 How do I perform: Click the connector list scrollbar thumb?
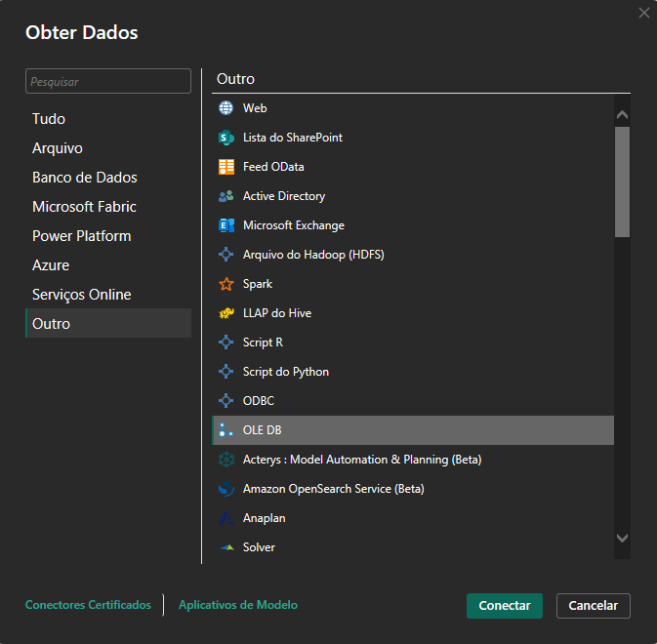click(622, 182)
